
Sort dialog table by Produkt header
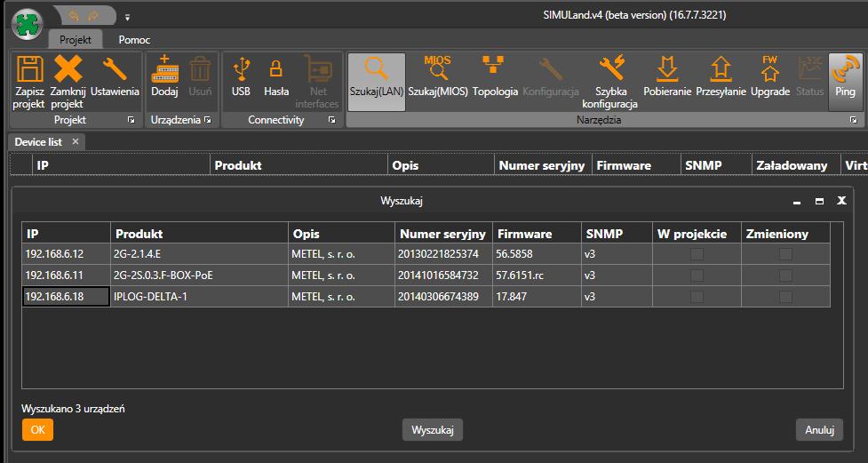tap(199, 234)
